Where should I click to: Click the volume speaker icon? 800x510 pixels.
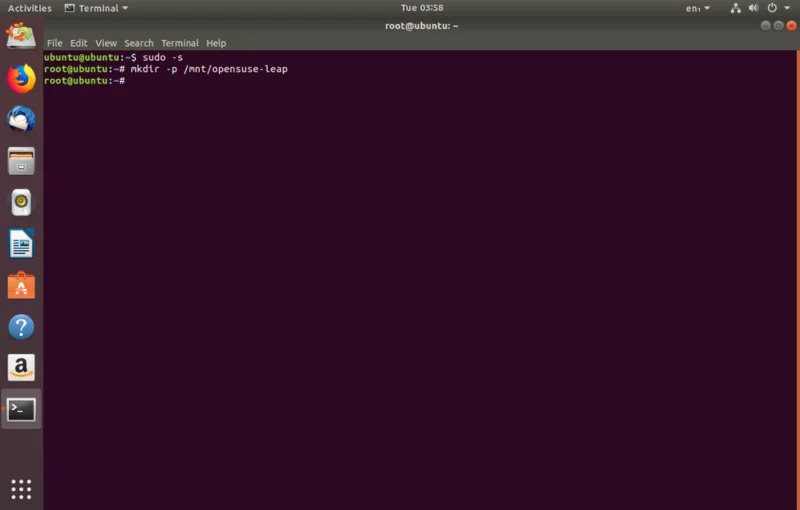(x=753, y=8)
